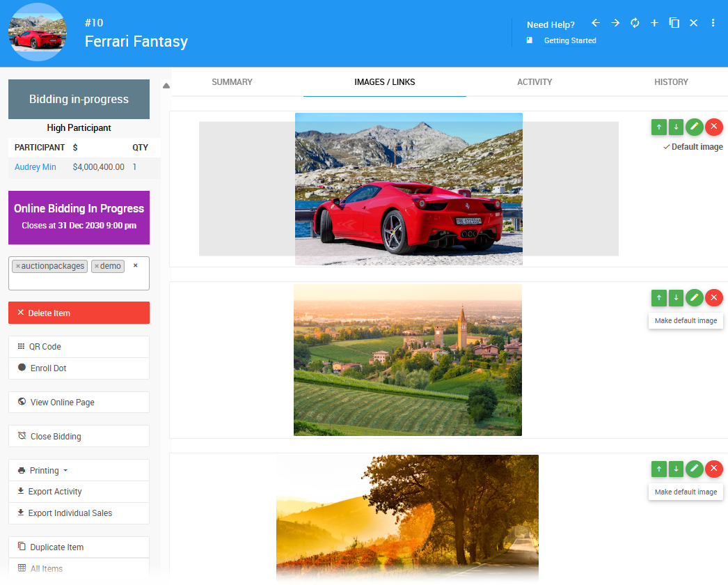The width and height of the screenshot is (728, 585).
Task: Click the duplicate copy icon in header
Action: pos(674,23)
